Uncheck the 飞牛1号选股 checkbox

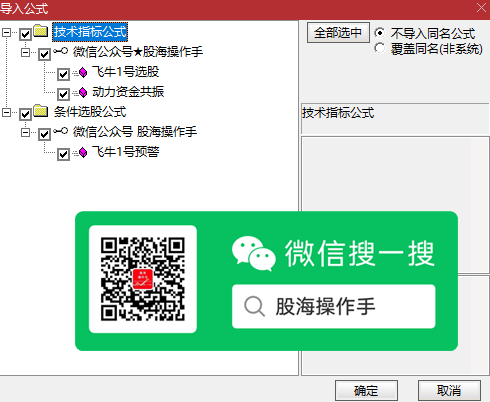pos(63,74)
